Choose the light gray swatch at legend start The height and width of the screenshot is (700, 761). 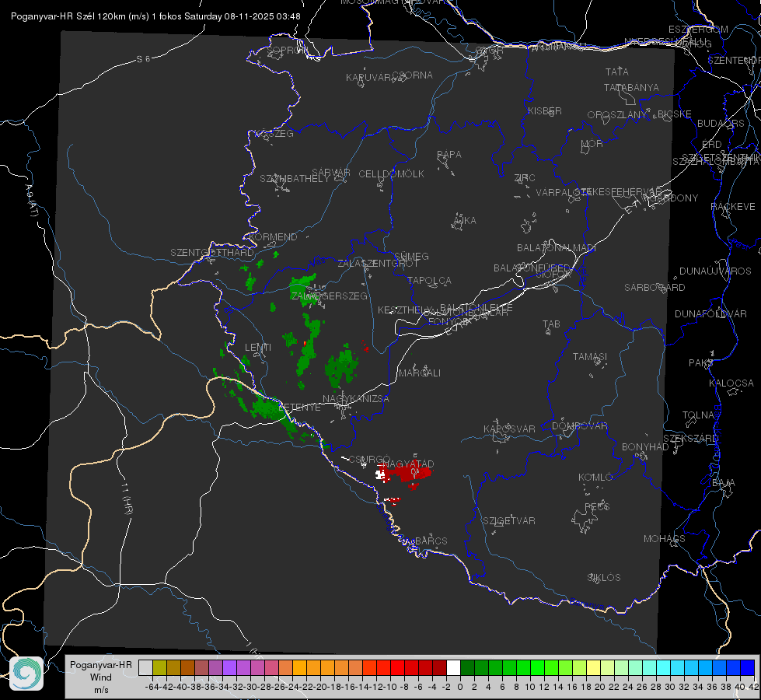(x=145, y=667)
